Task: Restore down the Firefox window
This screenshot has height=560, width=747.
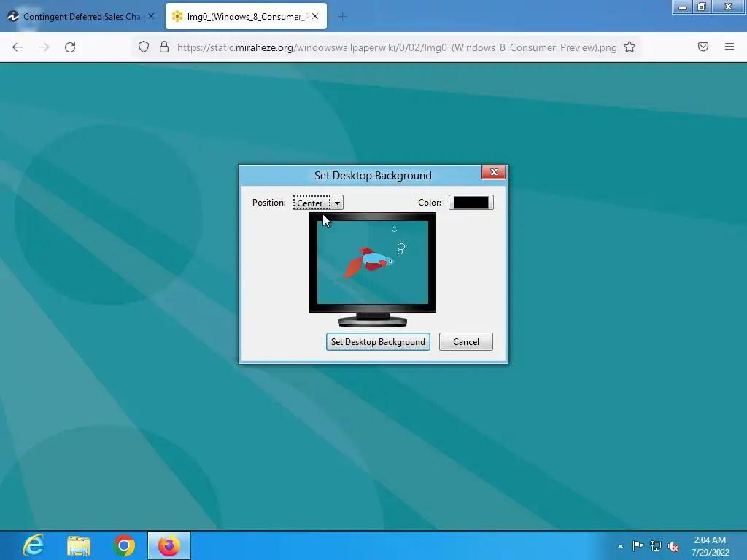Action: pyautogui.click(x=701, y=7)
